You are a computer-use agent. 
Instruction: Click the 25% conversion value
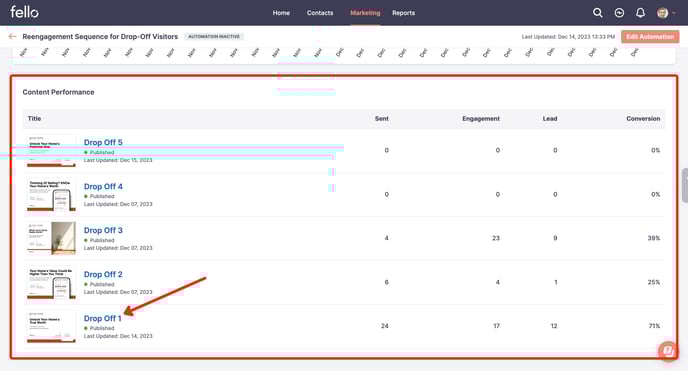coord(654,282)
